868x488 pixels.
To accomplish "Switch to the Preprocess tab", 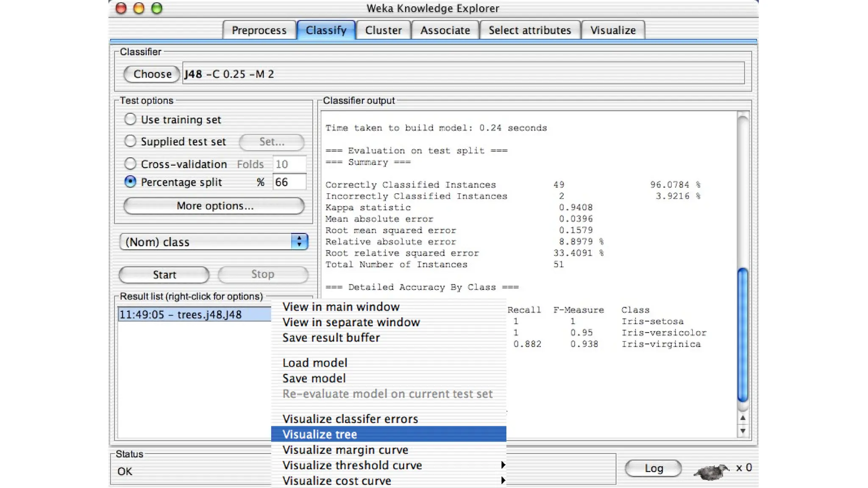I will pyautogui.click(x=259, y=30).
